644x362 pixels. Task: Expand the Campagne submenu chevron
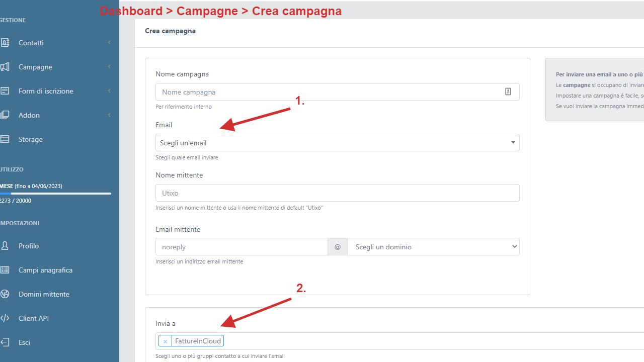pyautogui.click(x=109, y=67)
